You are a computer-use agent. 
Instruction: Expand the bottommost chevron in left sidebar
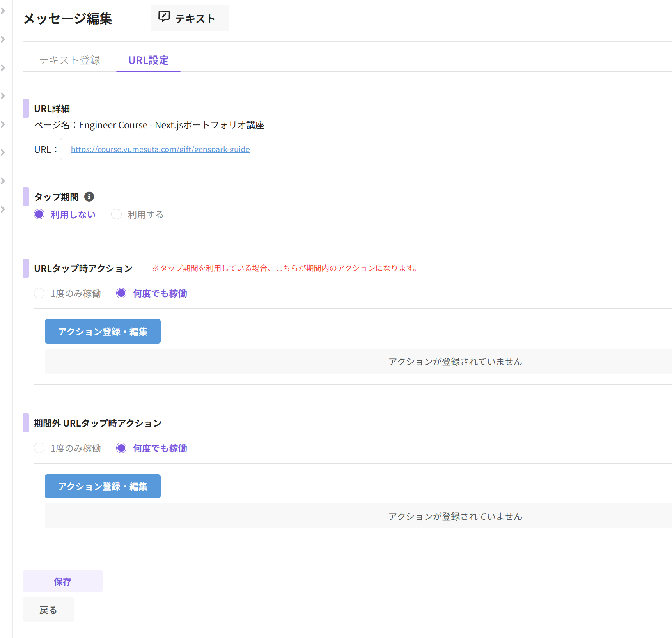pyautogui.click(x=3, y=209)
